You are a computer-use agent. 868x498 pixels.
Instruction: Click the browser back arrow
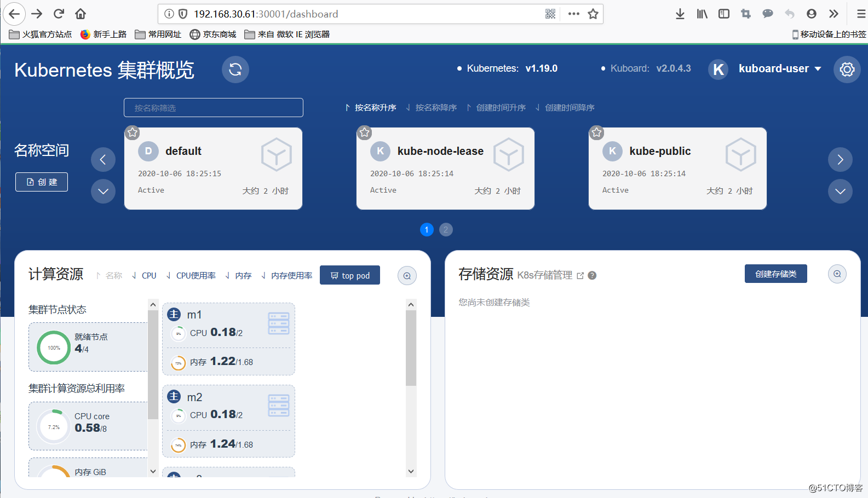tap(14, 14)
